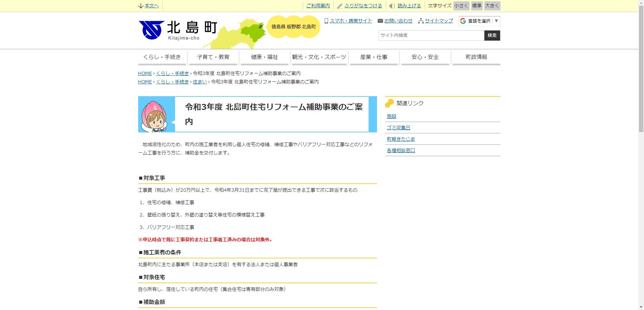Click the yellow bubble icon beside 関連リンク
This screenshot has width=644, height=310.
click(x=389, y=103)
